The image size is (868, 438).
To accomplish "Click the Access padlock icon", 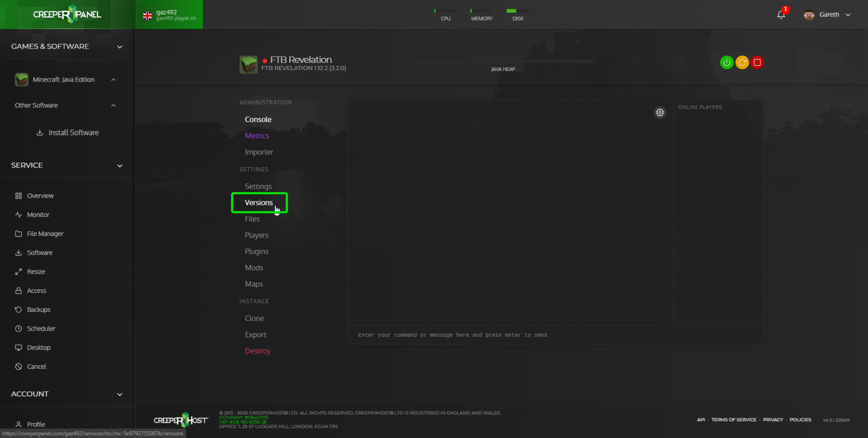I will 19,291.
